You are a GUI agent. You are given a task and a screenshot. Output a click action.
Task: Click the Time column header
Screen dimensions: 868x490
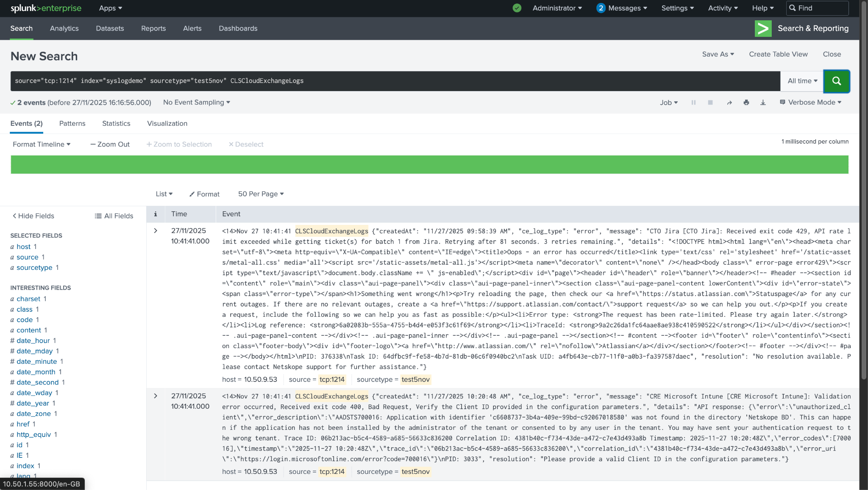tap(179, 214)
